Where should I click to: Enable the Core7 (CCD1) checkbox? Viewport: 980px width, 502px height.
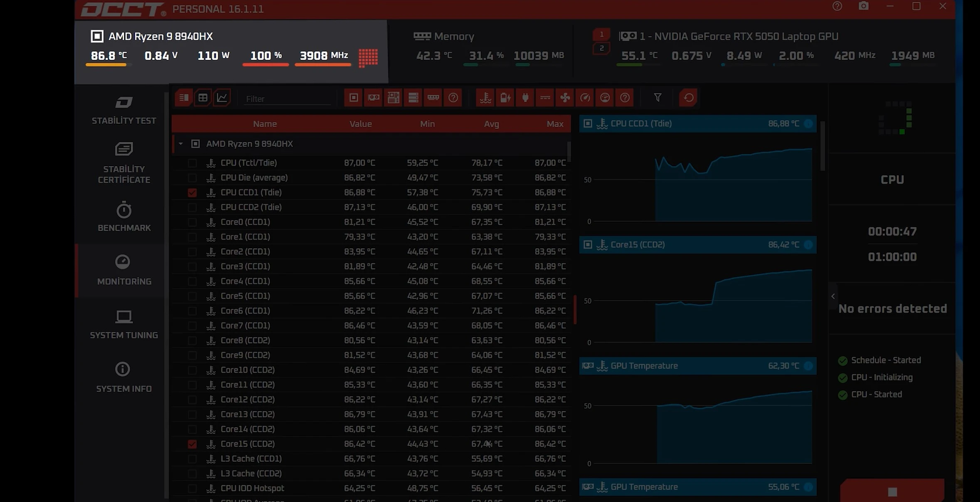coord(192,326)
